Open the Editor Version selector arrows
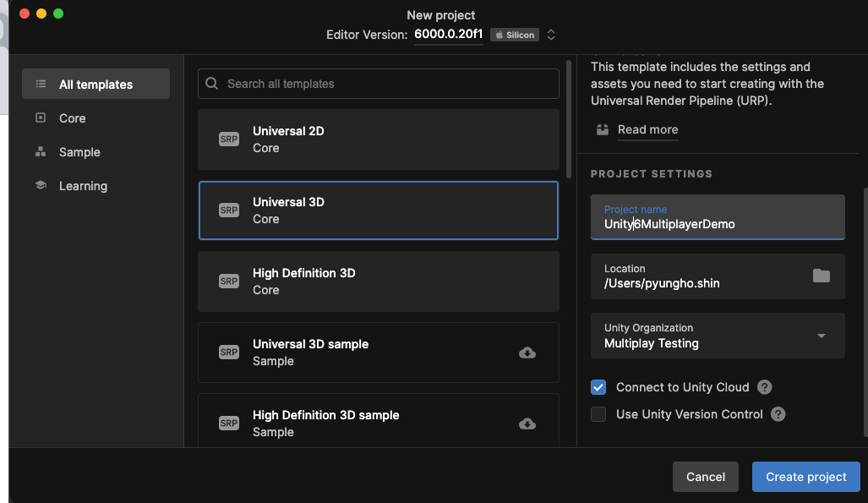Viewport: 868px width, 503px height. coord(551,35)
